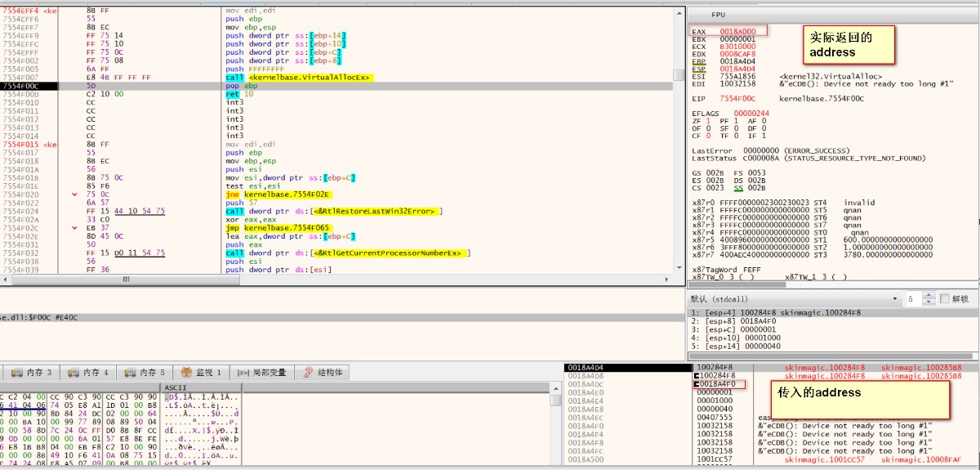Select the RtlGetCurrentProcessorNumberEx call line
Screen dimensions: 980x470
(348, 253)
